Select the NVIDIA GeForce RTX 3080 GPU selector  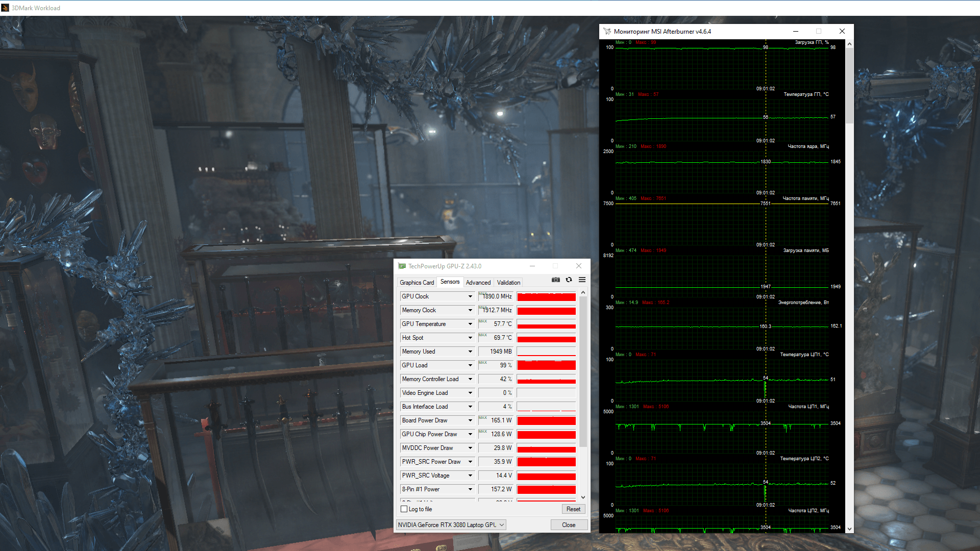[x=451, y=524]
